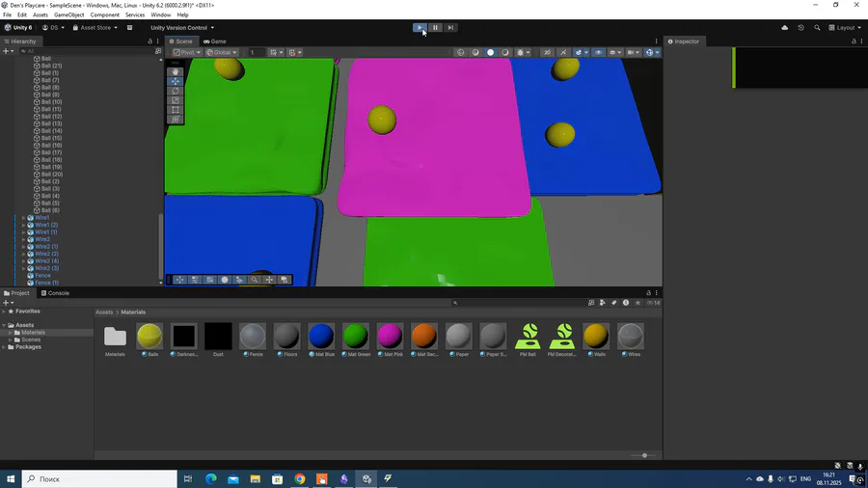Screen dimensions: 868x488
Task: Expand the Wire1 object in Hierarchy
Action: [24, 218]
